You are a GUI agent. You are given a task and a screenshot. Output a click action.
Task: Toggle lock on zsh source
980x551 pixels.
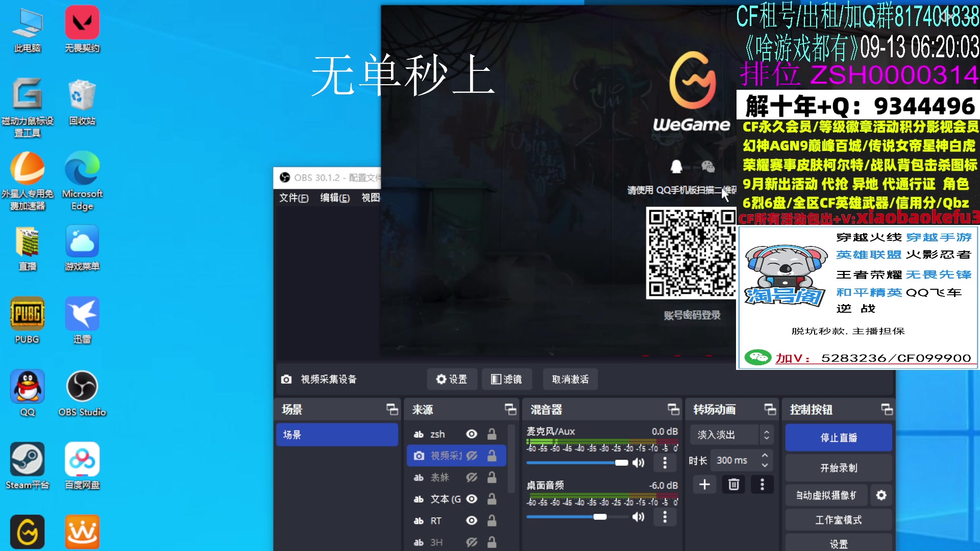tap(492, 434)
